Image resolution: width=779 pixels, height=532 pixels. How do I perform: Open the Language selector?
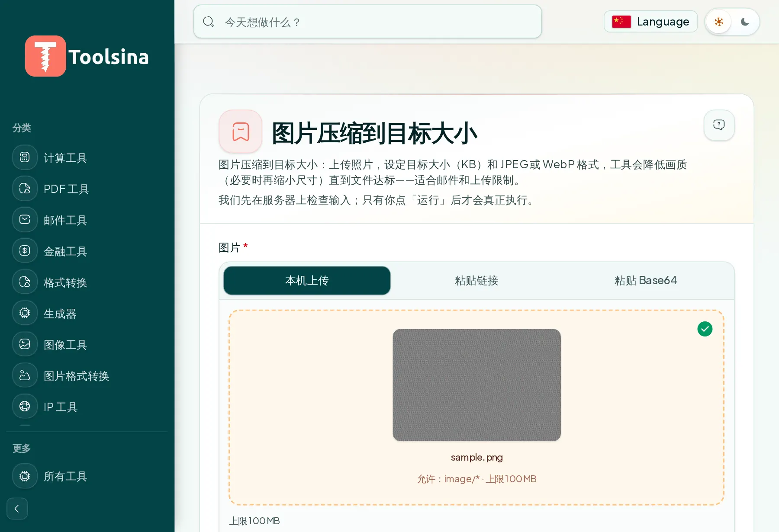tap(650, 22)
